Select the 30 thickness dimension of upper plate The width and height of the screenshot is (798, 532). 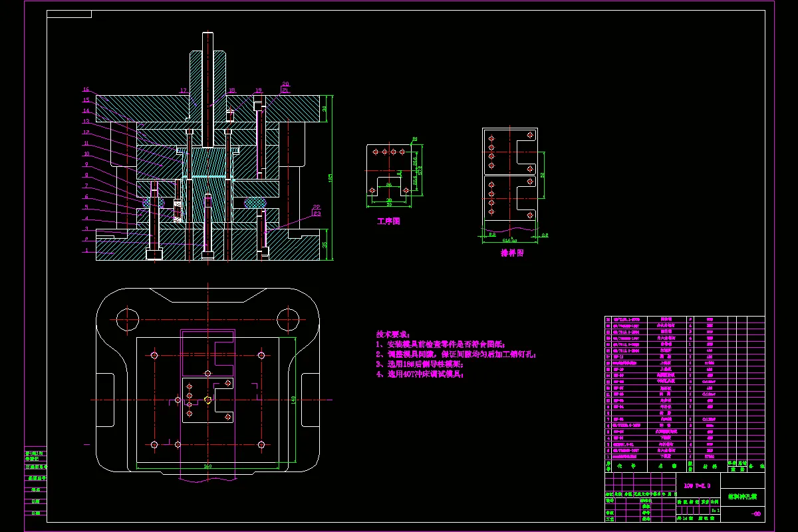point(325,108)
